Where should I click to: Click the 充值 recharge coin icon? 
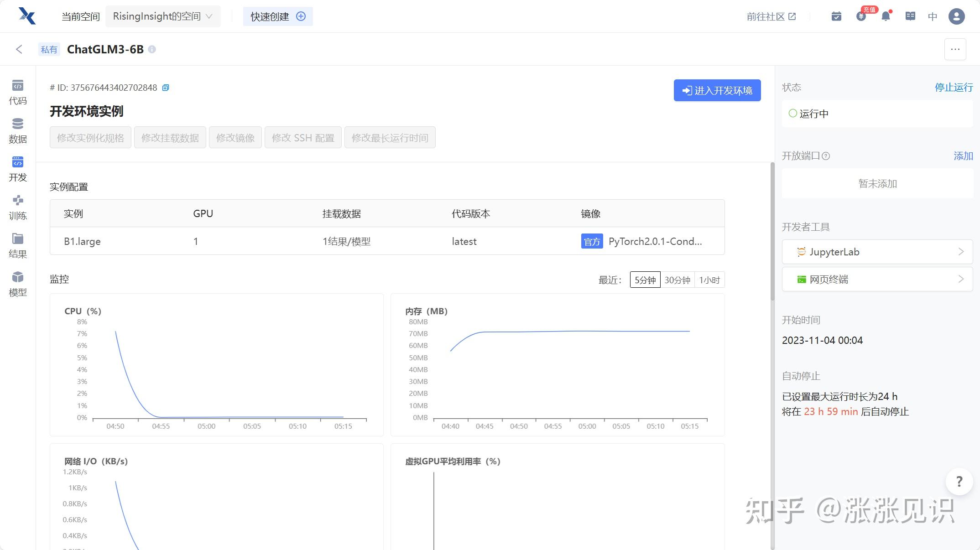pyautogui.click(x=861, y=16)
